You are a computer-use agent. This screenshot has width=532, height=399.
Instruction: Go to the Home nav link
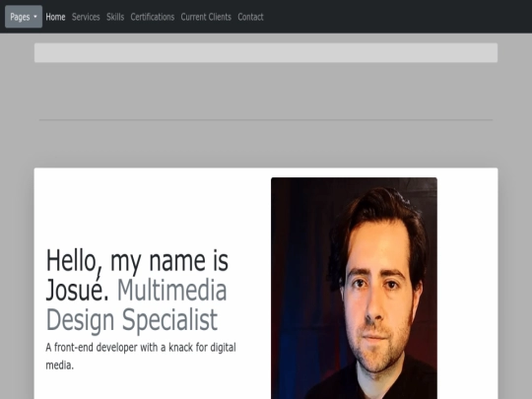click(55, 17)
